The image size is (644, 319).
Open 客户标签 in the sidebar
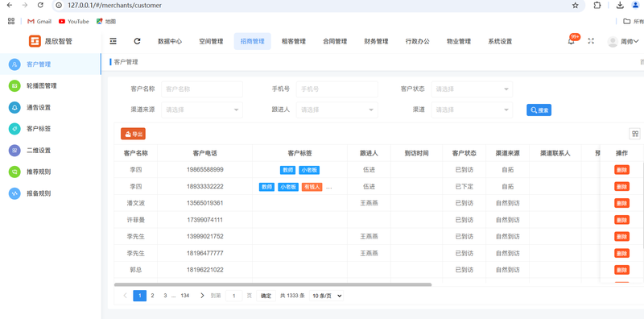[x=51, y=129]
